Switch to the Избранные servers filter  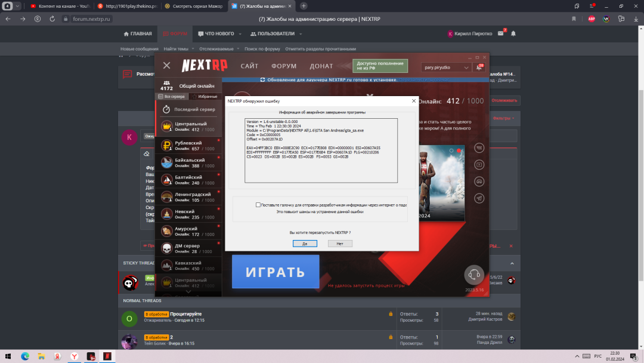pyautogui.click(x=205, y=97)
